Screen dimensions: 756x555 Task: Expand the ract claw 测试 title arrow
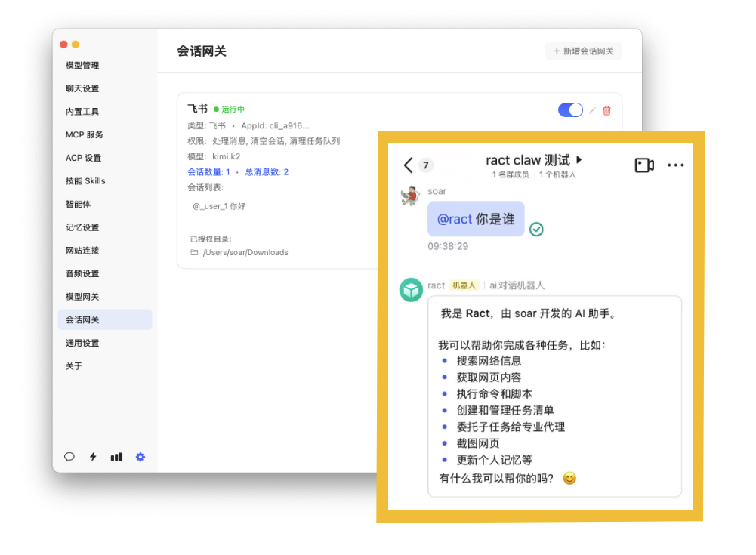[x=579, y=160]
